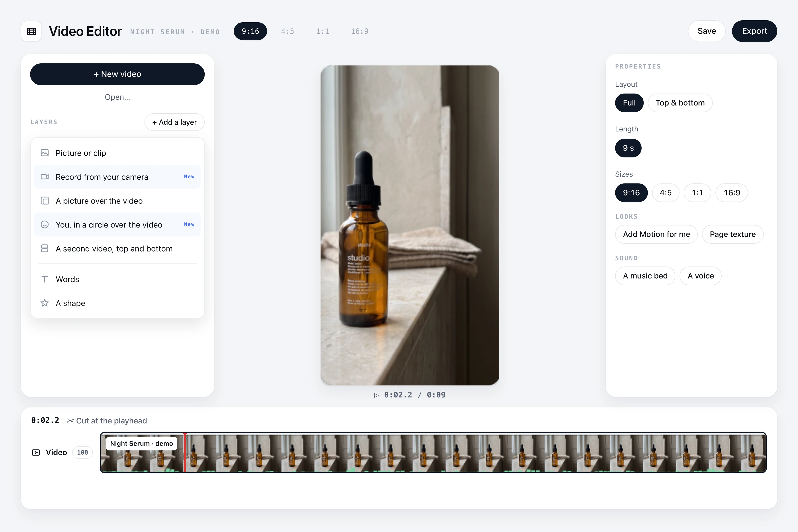Click the play triangle below the preview

pyautogui.click(x=376, y=395)
